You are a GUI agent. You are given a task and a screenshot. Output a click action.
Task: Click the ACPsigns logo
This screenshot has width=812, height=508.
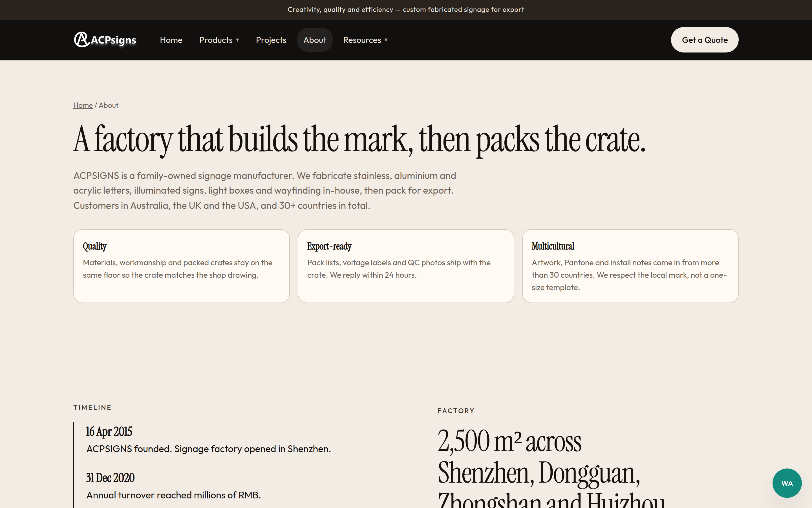[x=105, y=40]
